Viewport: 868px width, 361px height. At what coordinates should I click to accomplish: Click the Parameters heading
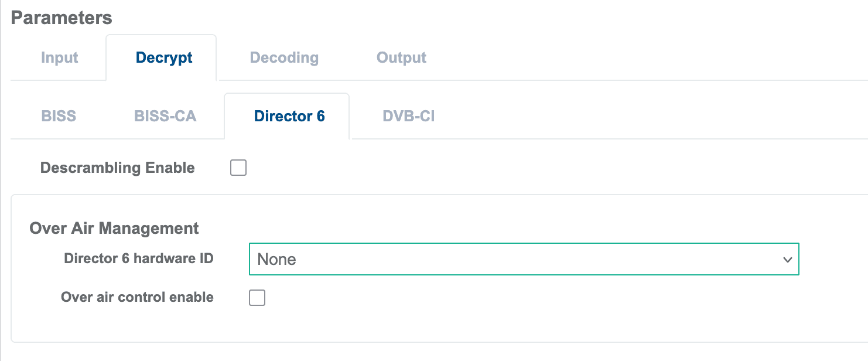pyautogui.click(x=61, y=18)
